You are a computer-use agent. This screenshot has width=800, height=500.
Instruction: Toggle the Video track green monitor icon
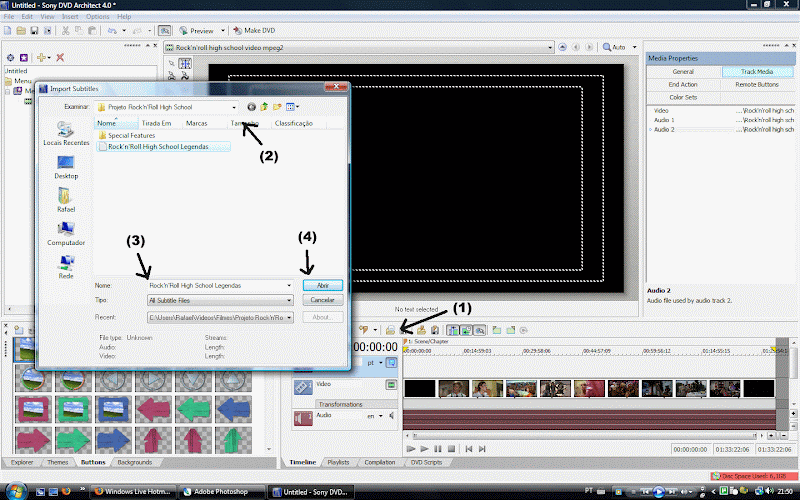point(391,385)
